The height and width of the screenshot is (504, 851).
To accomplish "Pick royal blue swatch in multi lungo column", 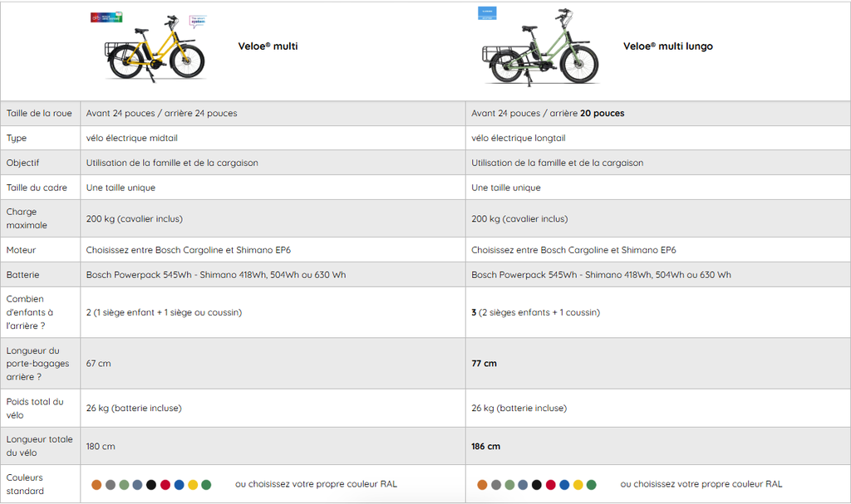I will point(564,484).
